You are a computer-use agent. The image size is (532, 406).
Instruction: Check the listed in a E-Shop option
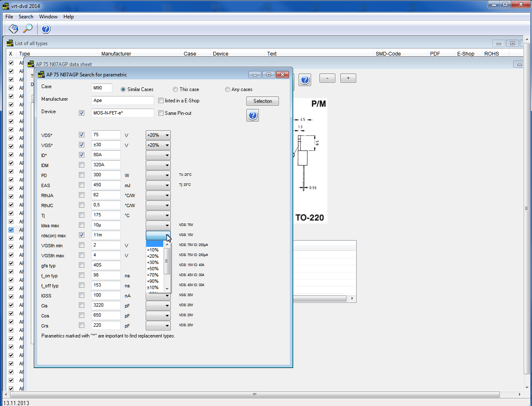161,101
